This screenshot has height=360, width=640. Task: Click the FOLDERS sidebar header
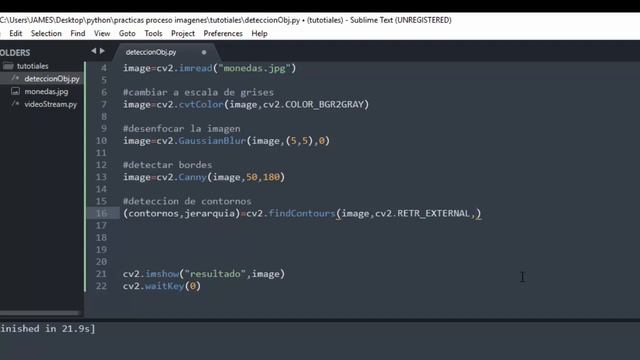tap(15, 53)
